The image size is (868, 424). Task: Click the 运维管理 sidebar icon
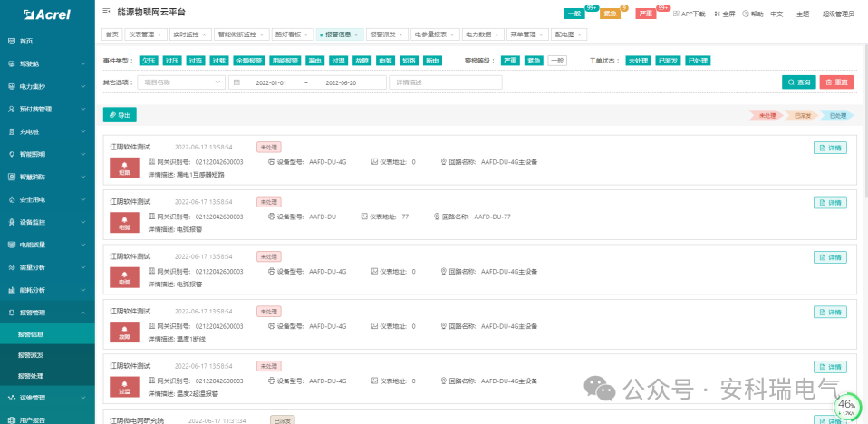coord(12,398)
